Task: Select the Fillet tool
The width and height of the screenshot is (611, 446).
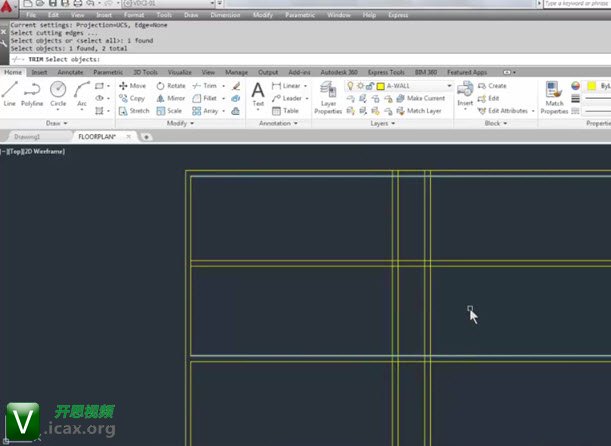Action: pos(205,98)
